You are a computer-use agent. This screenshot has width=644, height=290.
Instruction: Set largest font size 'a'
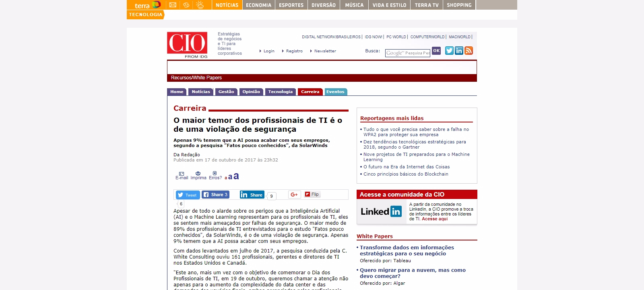236,176
